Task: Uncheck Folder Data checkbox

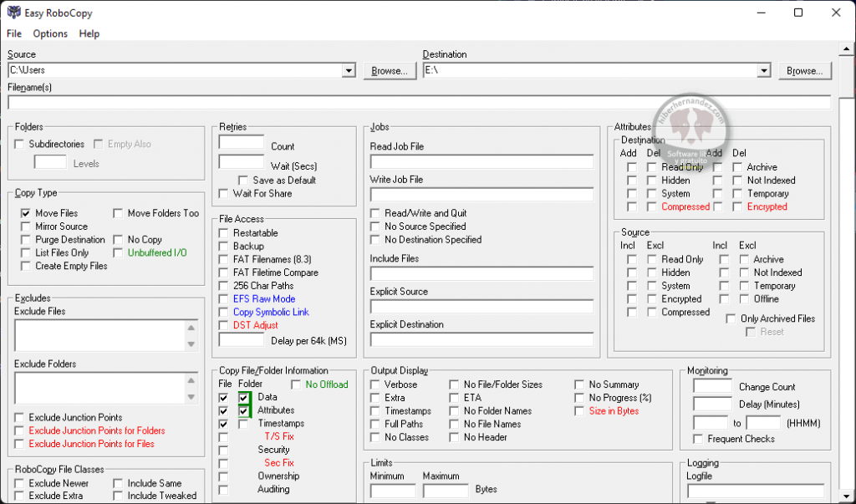Action: point(243,398)
